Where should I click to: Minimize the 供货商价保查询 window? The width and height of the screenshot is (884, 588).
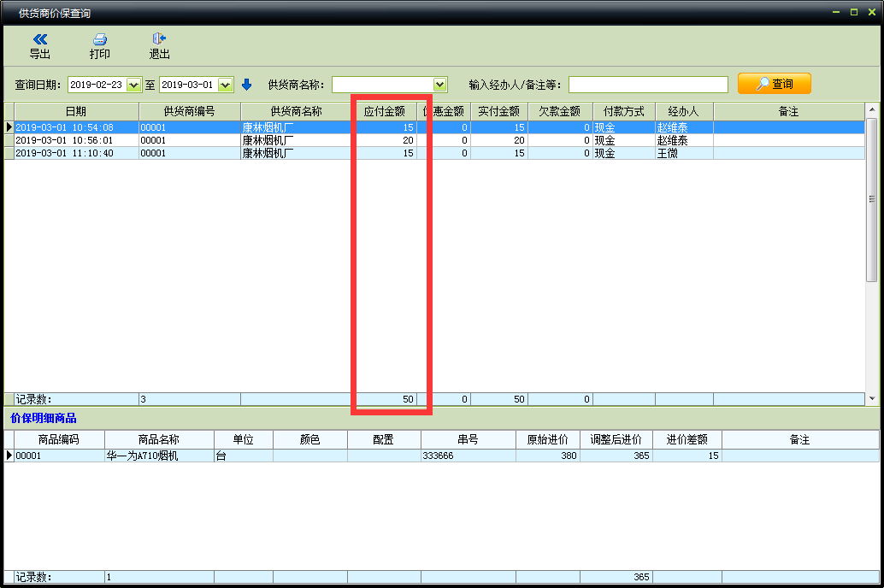[x=836, y=12]
